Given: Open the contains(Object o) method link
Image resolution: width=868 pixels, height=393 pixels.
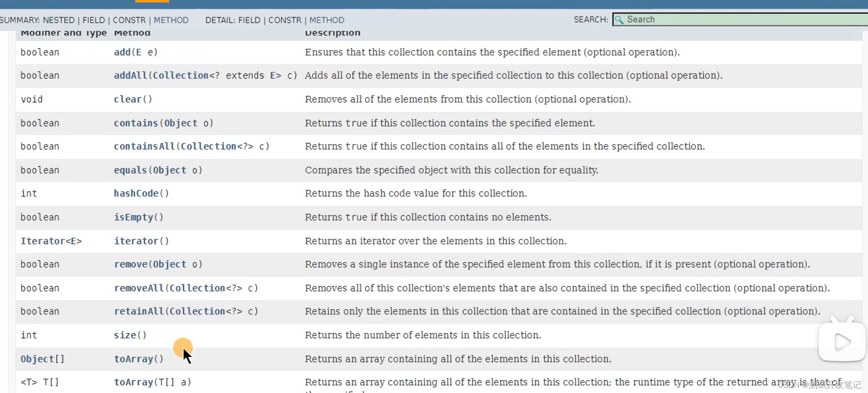Looking at the screenshot, I should [136, 123].
